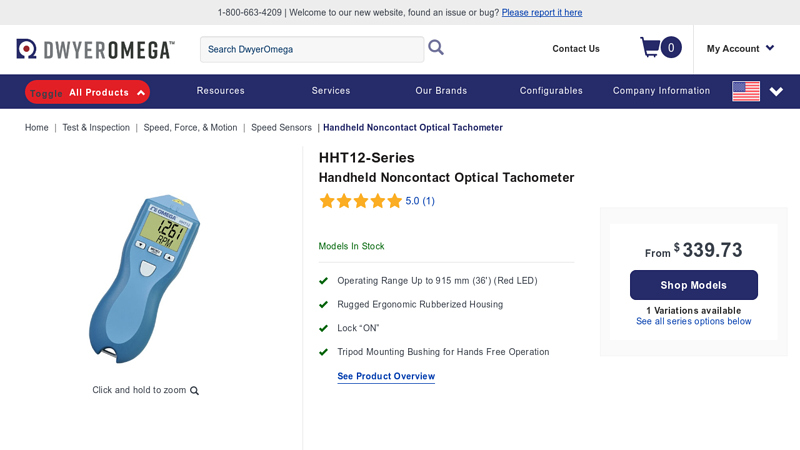The width and height of the screenshot is (800, 450).
Task: Click the US flag icon
Action: coord(746,91)
